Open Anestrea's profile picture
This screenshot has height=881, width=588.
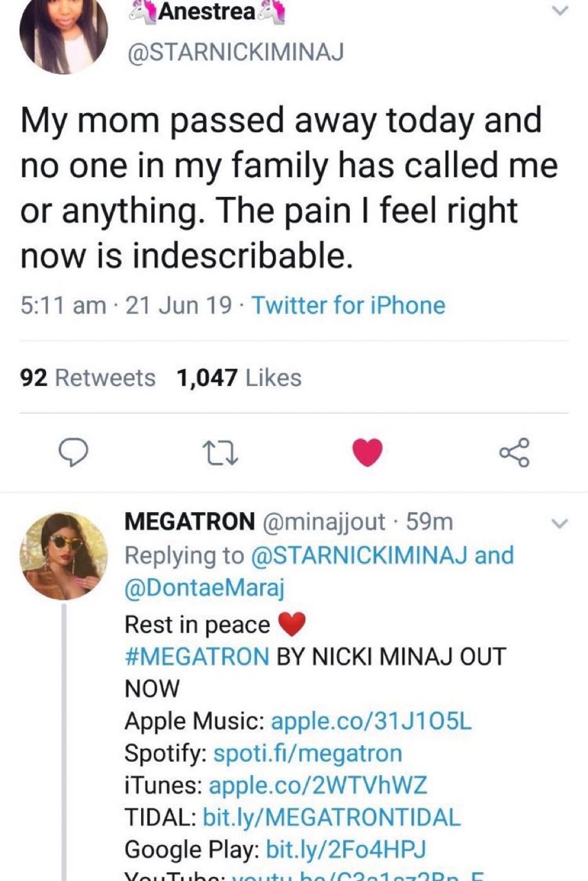[63, 31]
